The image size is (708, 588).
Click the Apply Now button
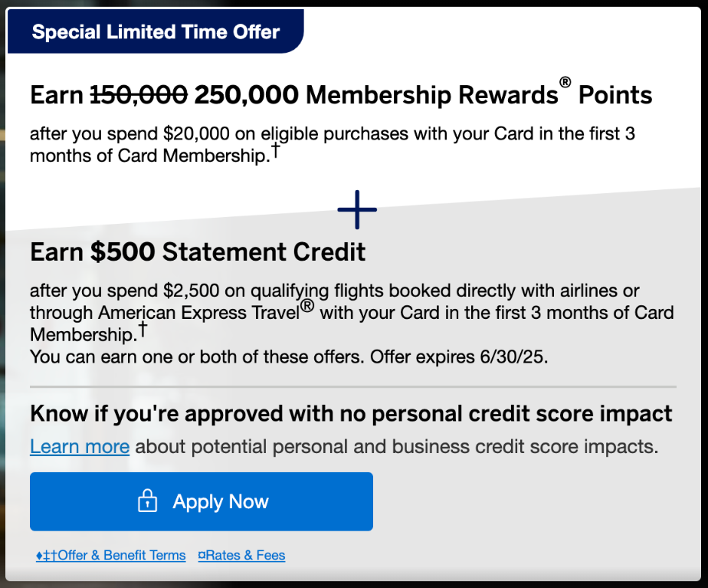tap(202, 501)
